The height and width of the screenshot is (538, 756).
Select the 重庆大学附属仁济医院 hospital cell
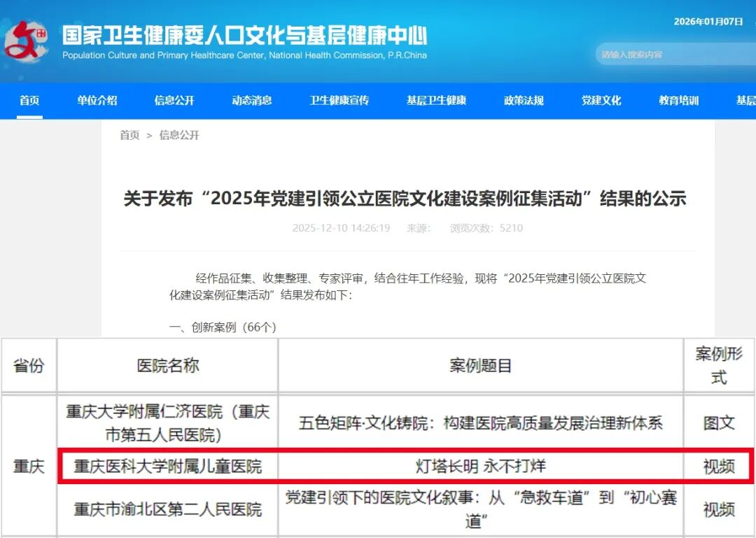pyautogui.click(x=168, y=423)
